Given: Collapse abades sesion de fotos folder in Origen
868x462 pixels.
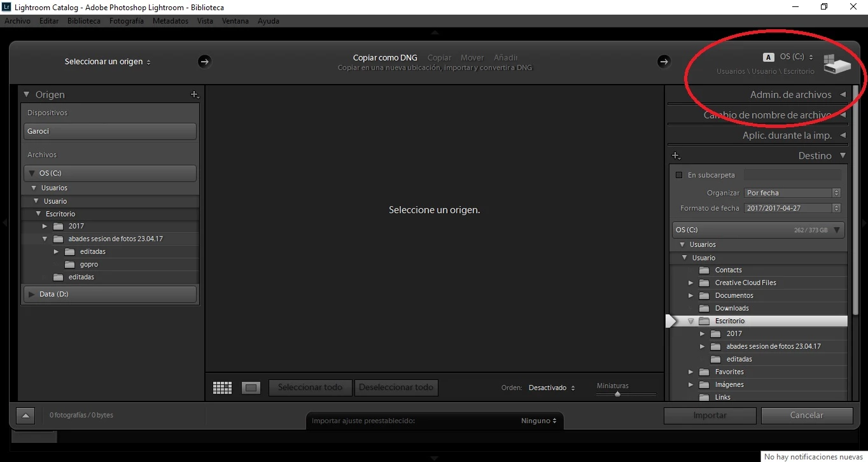Looking at the screenshot, I should (45, 239).
